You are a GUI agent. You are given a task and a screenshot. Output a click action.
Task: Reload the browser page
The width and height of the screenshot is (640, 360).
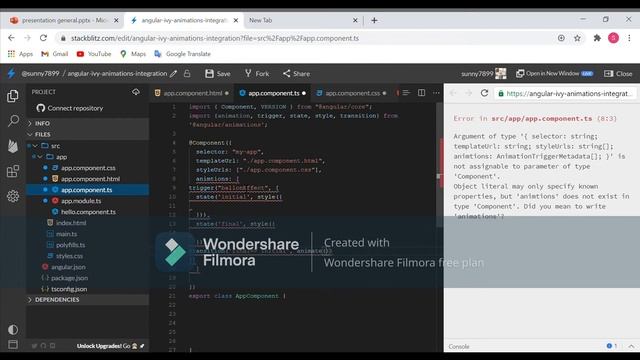43,38
